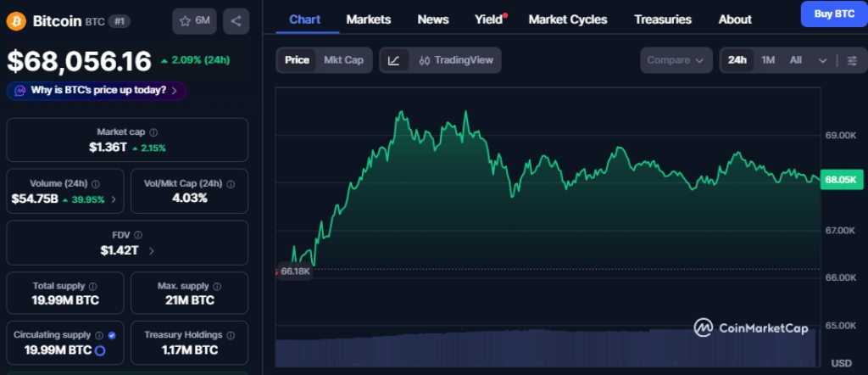Switch to the About tab
Viewport: 868px width, 375px height.
coord(735,20)
